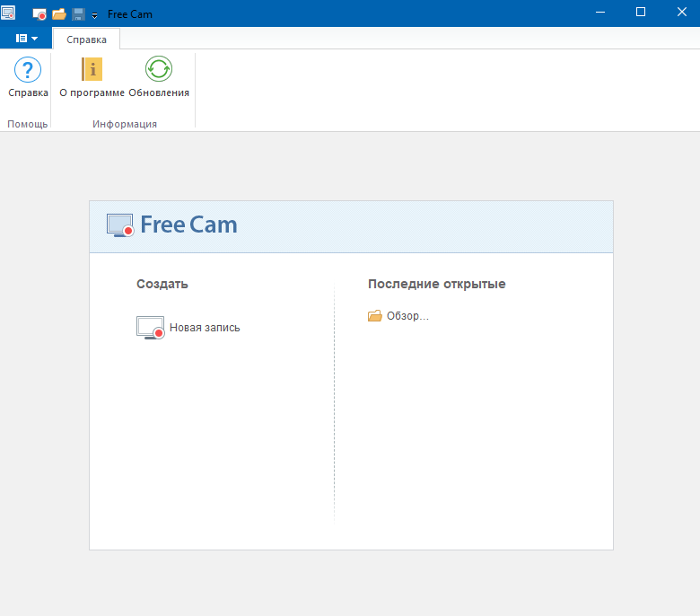700x616 pixels.
Task: Click save floppy icon in title bar
Action: [78, 14]
